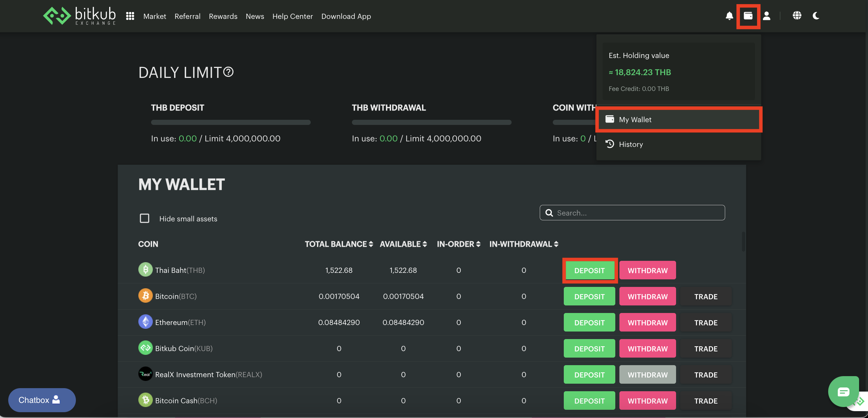Click the notification bell icon
868x418 pixels.
click(x=729, y=16)
